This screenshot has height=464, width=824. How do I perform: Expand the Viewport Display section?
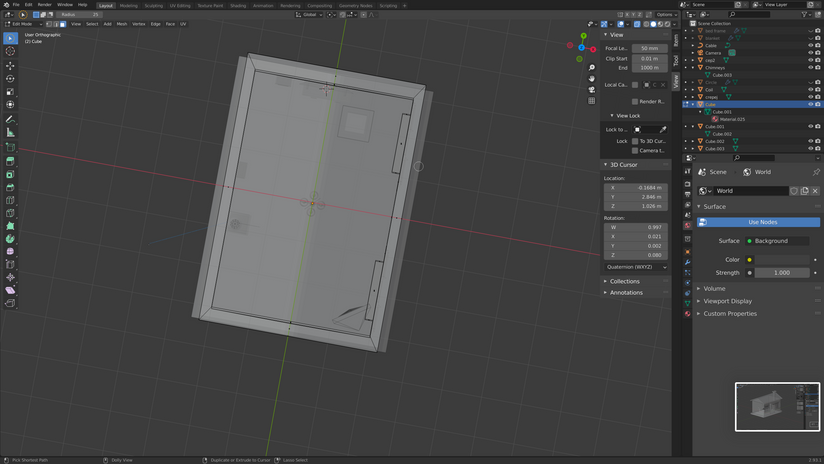(727, 301)
